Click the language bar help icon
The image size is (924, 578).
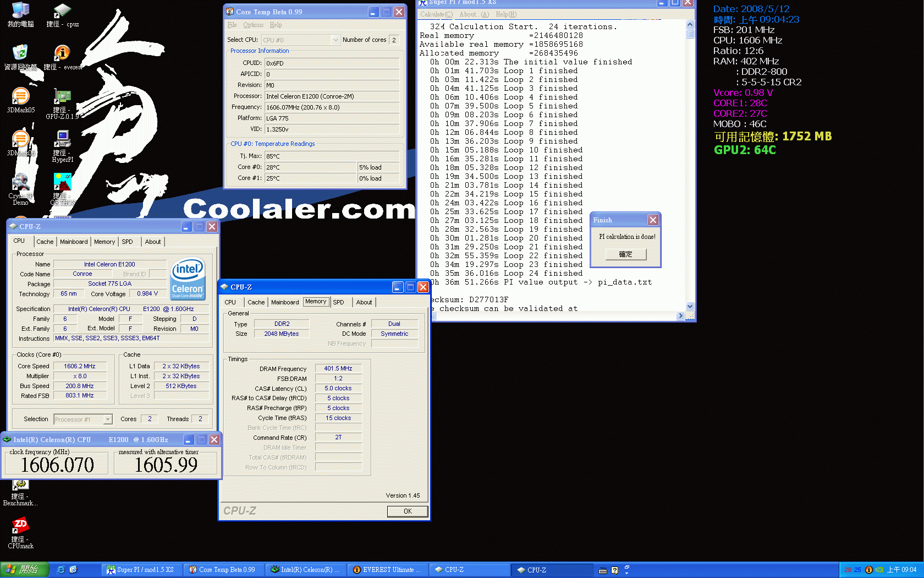click(x=615, y=570)
